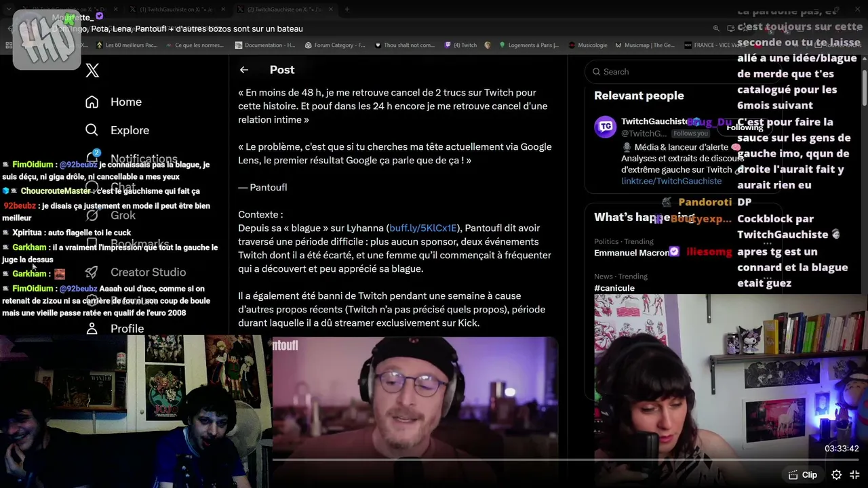Open the Profile person icon
Image resolution: width=868 pixels, height=488 pixels.
pyautogui.click(x=92, y=329)
